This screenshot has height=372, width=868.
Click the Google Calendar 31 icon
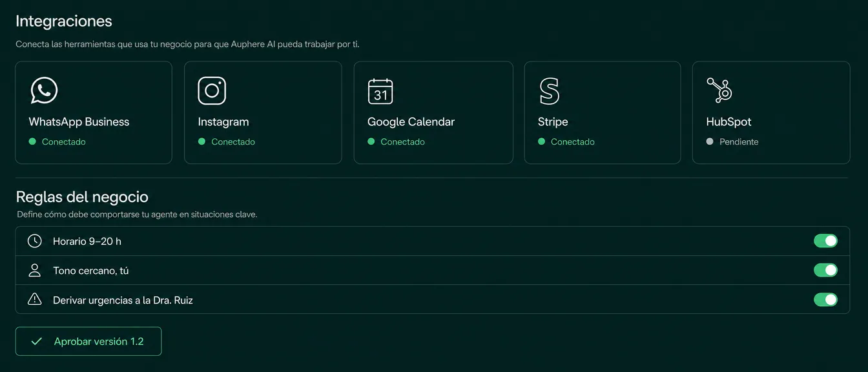pos(380,91)
